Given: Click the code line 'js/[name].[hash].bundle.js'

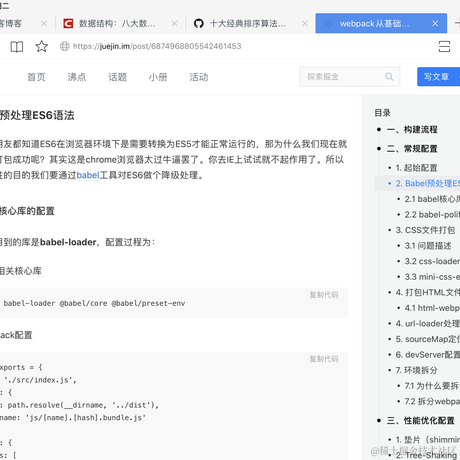Looking at the screenshot, I should (x=86, y=417).
